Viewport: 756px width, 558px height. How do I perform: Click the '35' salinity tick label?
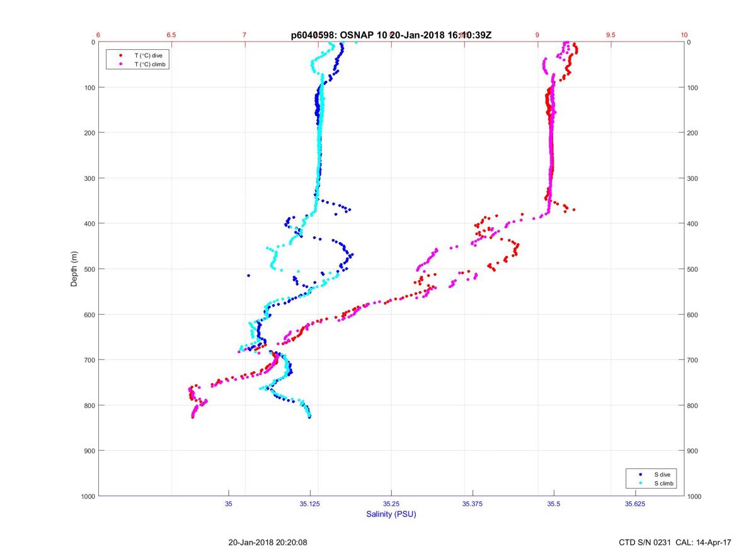229,504
